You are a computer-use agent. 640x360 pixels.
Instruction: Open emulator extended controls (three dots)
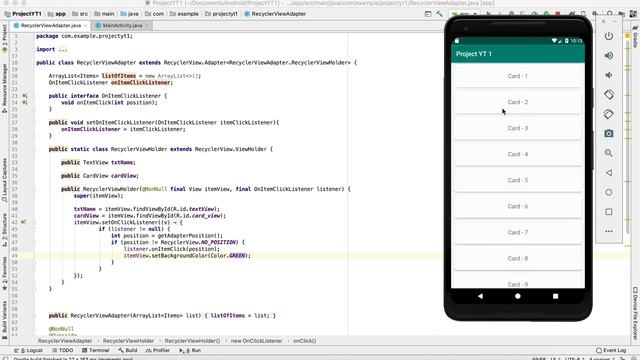[x=609, y=231]
